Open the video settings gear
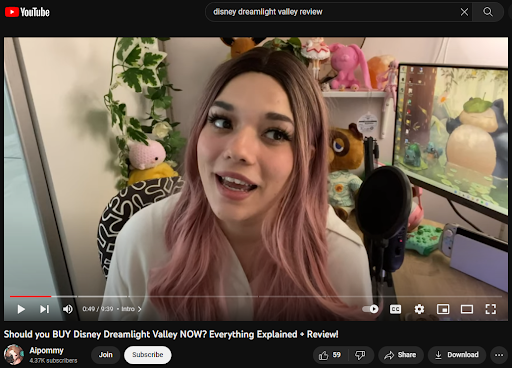This screenshot has height=368, width=512. coord(419,309)
